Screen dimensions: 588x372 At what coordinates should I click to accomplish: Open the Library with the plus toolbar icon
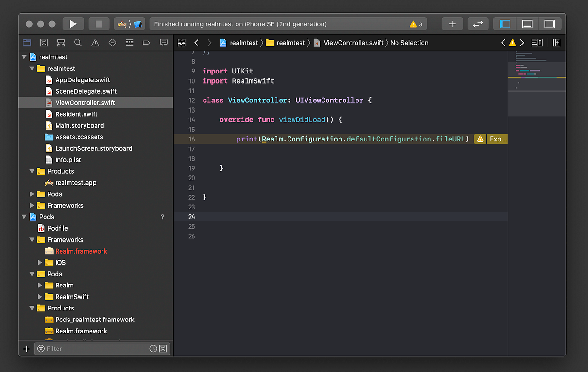point(452,23)
